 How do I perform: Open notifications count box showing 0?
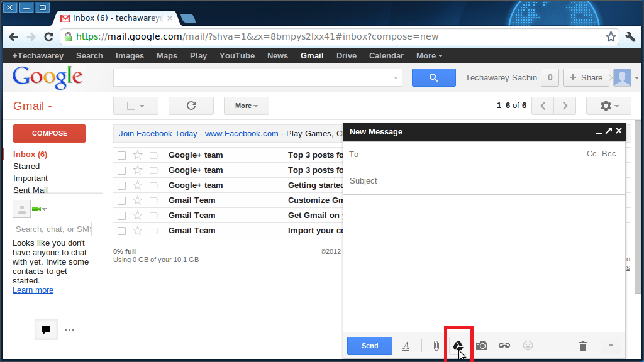pos(550,77)
